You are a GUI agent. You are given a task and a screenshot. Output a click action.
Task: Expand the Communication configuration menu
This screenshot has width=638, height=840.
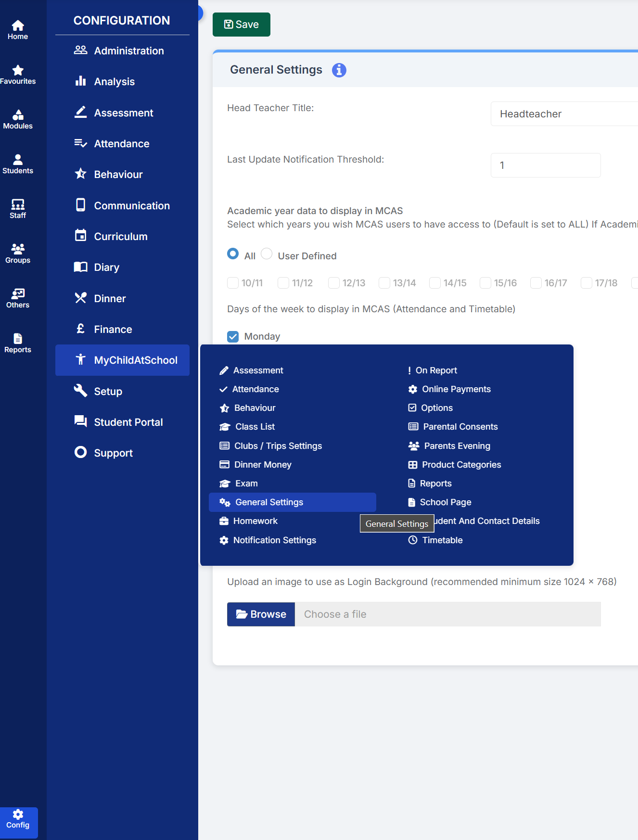[131, 206]
